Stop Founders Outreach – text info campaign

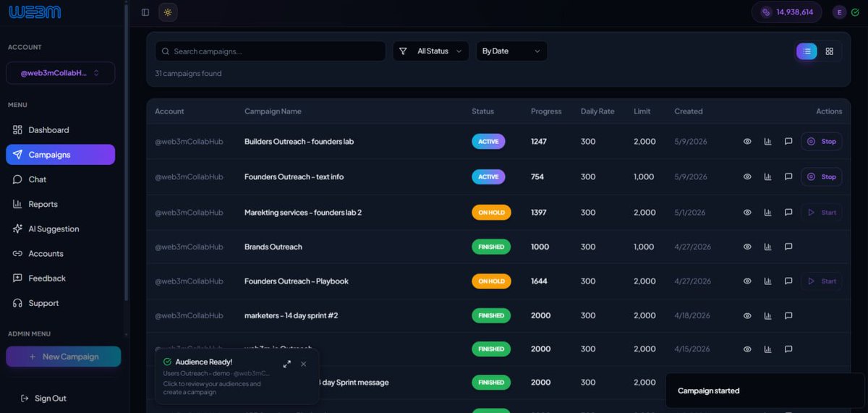point(822,176)
